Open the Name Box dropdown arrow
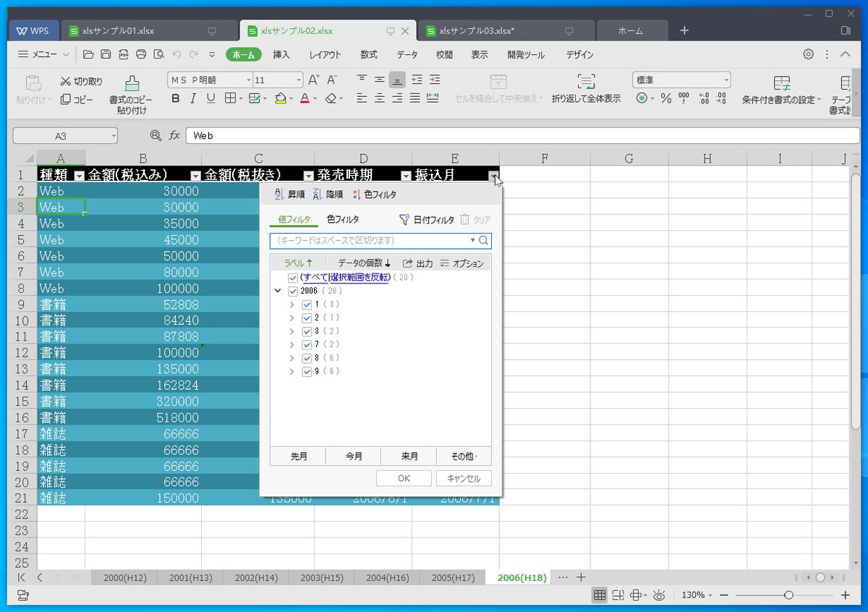 [x=114, y=136]
